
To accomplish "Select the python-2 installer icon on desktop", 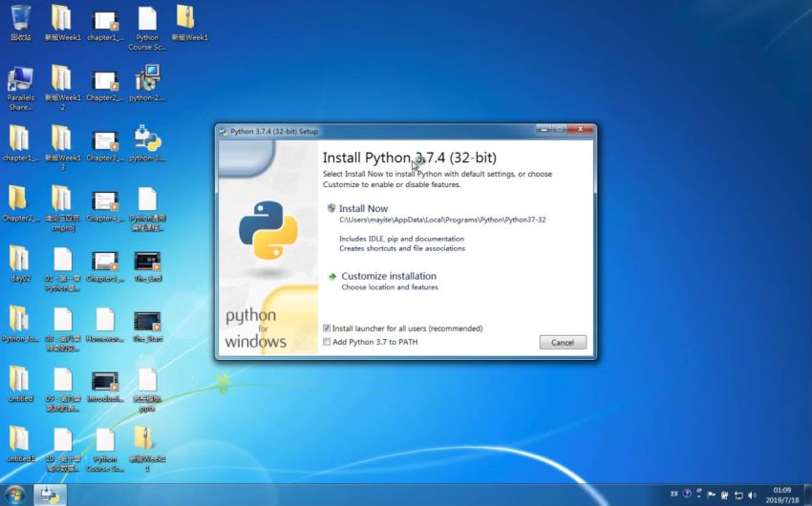I will pos(147,83).
